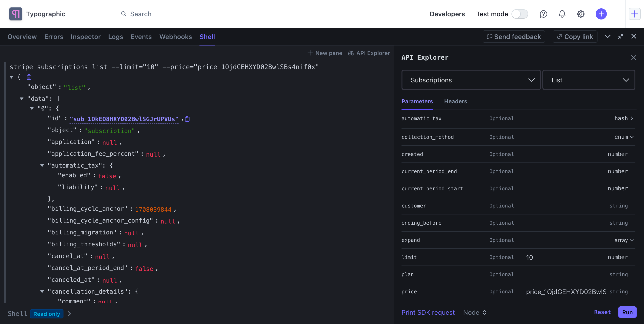This screenshot has width=644, height=324.
Task: Collapse the data array disclosure triangle
Action: point(22,98)
